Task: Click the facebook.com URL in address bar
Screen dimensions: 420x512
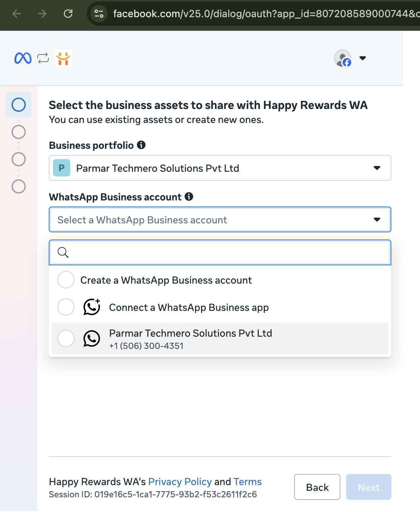Action: (266, 14)
